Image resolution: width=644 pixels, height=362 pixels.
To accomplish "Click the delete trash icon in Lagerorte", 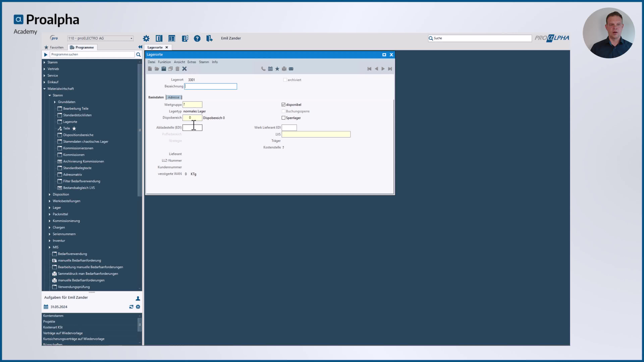I will pyautogui.click(x=177, y=69).
